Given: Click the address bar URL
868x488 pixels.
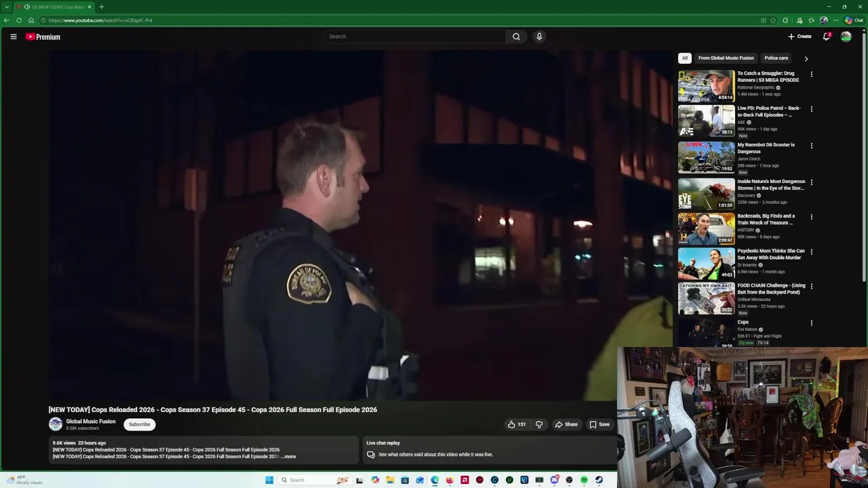Looking at the screenshot, I should pos(100,20).
